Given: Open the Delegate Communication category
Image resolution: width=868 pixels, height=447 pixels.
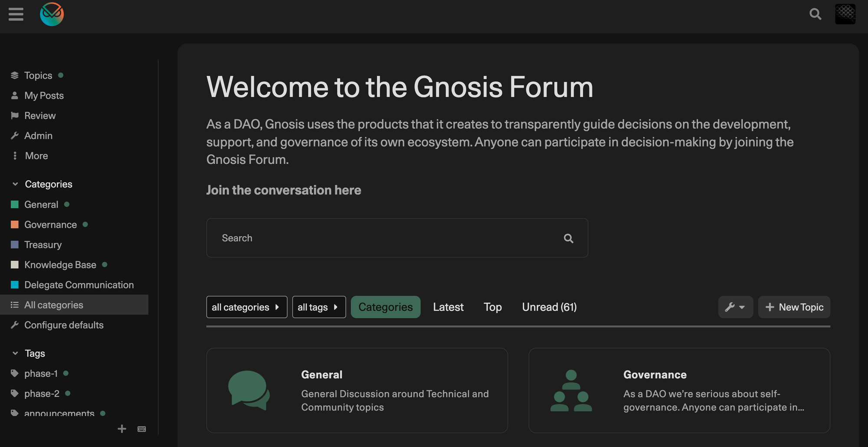Looking at the screenshot, I should [x=79, y=285].
